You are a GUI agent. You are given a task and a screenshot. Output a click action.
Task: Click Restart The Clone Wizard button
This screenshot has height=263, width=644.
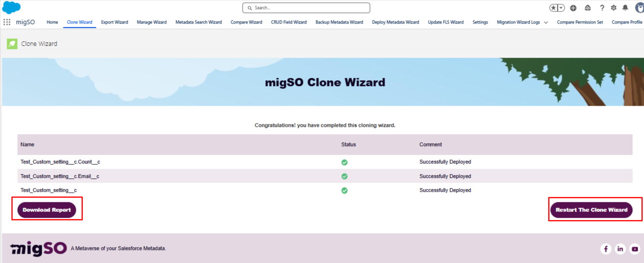[592, 210]
